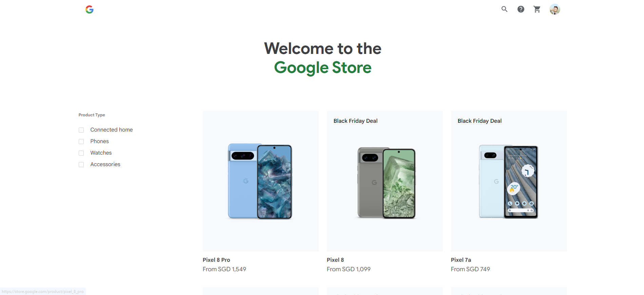This screenshot has width=644, height=295.
Task: Click the From SGD 1,549 price text
Action: (225, 269)
